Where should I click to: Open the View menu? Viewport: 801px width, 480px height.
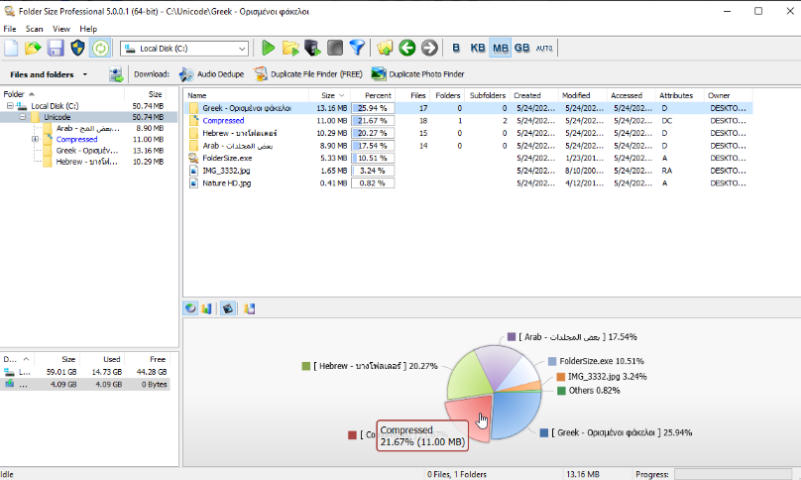(61, 29)
